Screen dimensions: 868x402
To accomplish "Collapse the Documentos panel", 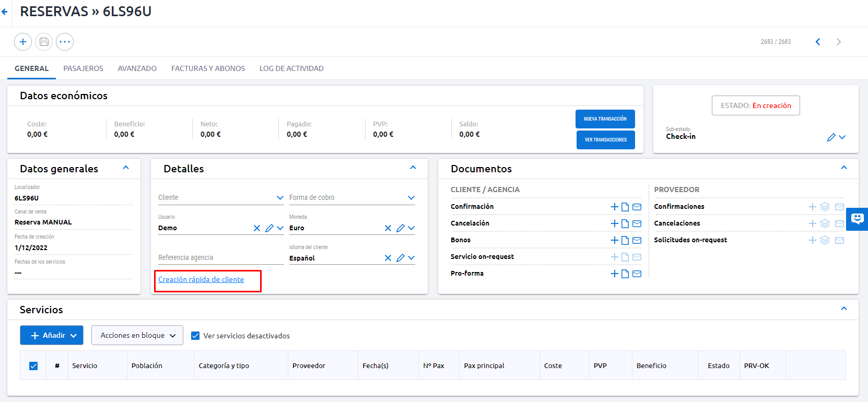I will (844, 168).
